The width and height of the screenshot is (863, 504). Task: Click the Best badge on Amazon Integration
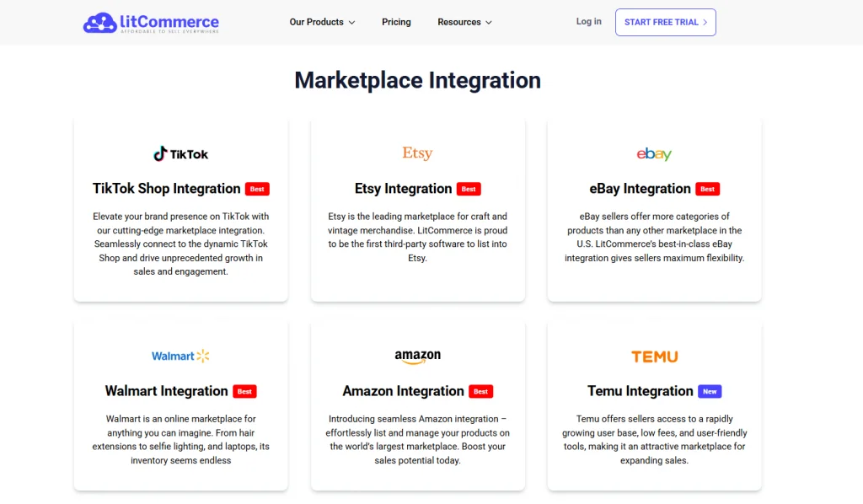(480, 391)
